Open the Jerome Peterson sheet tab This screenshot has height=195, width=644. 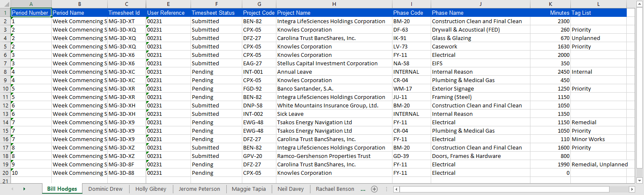pos(199,189)
